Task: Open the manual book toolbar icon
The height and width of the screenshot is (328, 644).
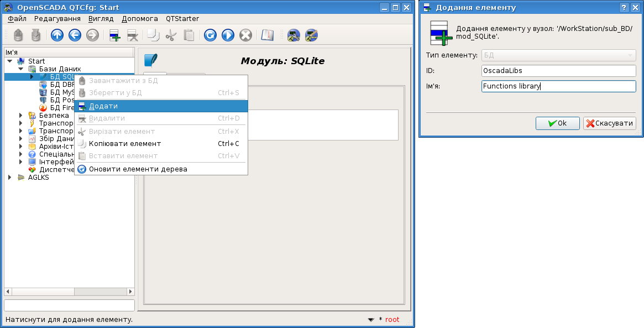Action: pos(268,35)
